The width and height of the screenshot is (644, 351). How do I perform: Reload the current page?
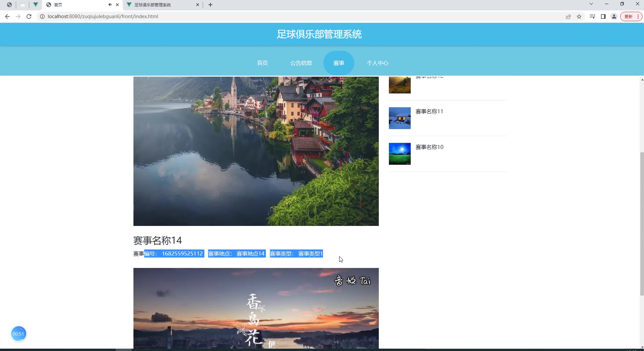[x=29, y=16]
